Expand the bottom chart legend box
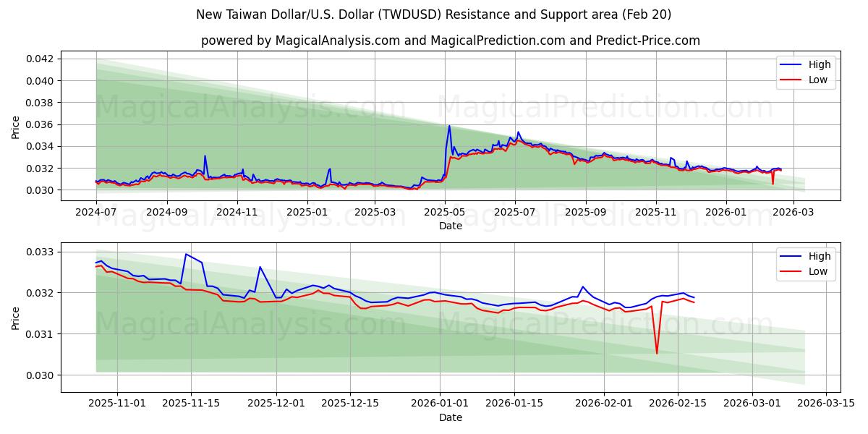The image size is (868, 434). [805, 263]
